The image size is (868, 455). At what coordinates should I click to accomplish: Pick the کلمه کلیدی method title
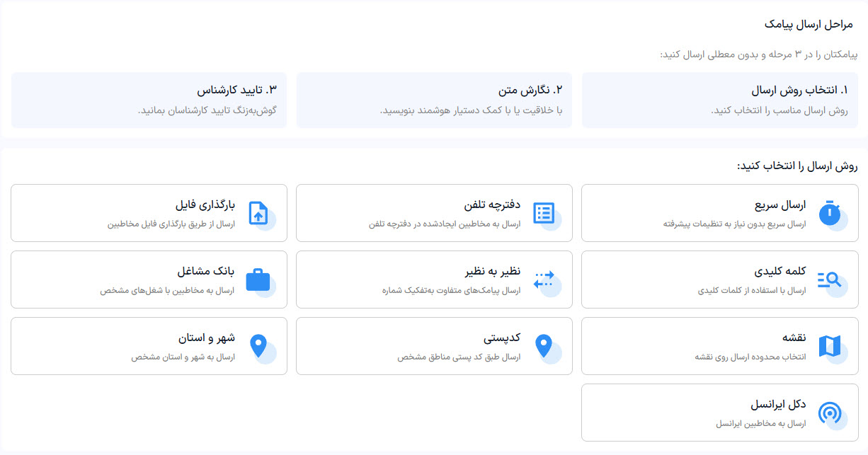(780, 272)
